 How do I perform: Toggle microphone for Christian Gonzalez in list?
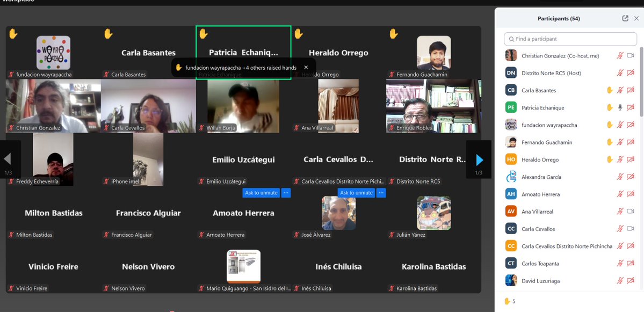[x=620, y=56]
